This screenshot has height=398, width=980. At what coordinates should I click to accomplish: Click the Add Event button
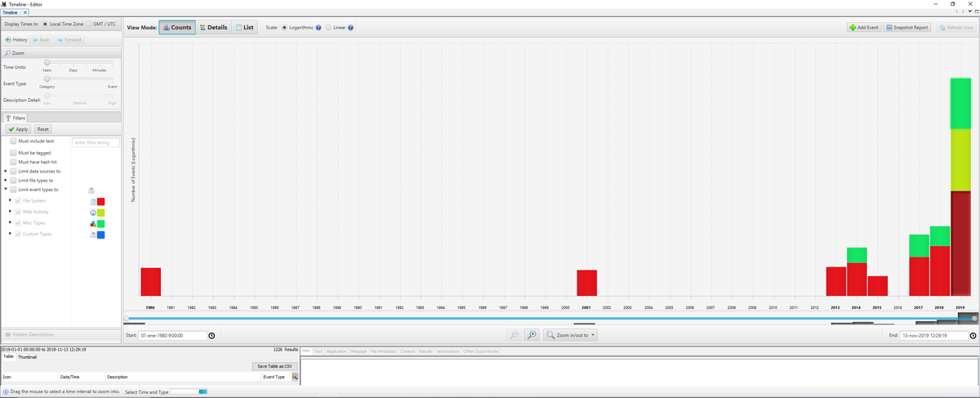pos(864,28)
